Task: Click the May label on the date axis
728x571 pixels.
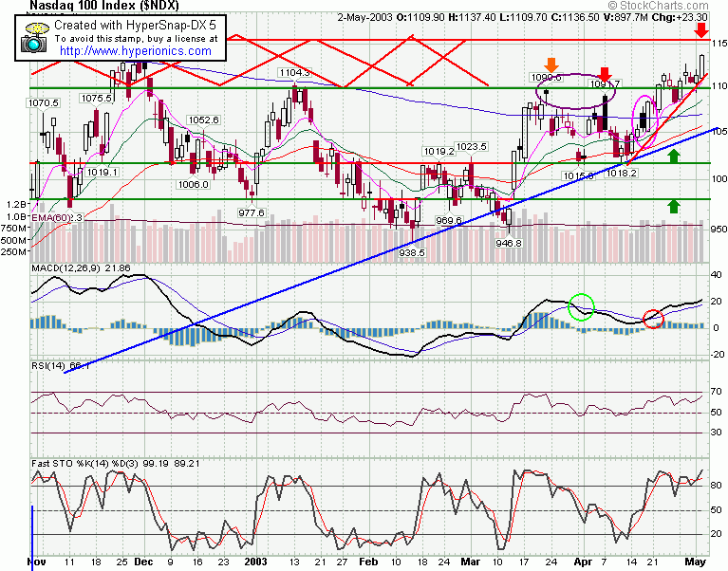Action: (696, 562)
